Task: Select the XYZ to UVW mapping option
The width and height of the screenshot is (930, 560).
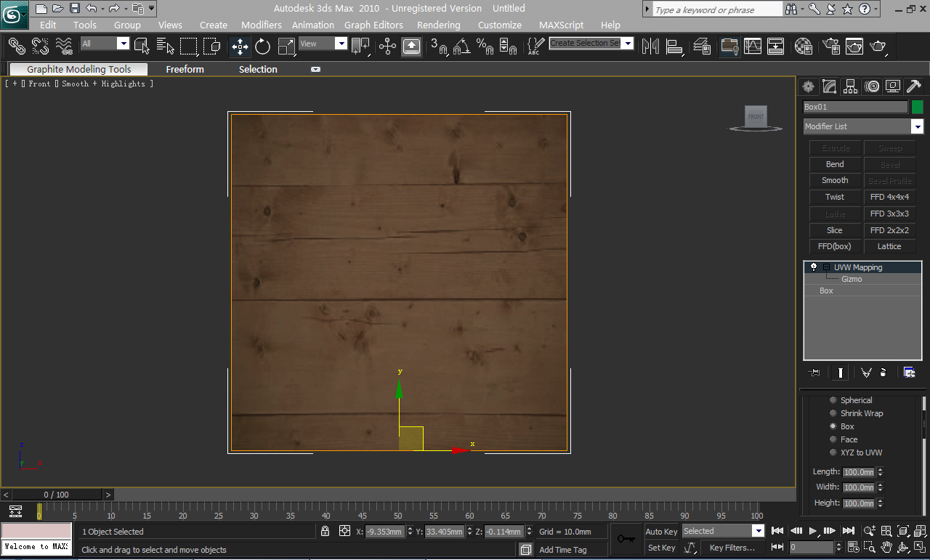Action: [x=856, y=453]
